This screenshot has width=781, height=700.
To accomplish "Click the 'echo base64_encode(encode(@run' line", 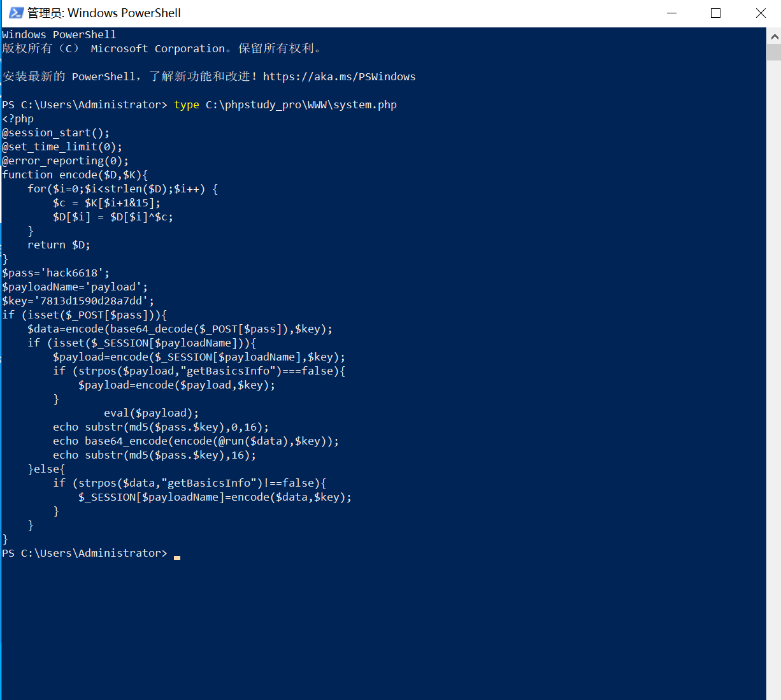I will pyautogui.click(x=196, y=441).
